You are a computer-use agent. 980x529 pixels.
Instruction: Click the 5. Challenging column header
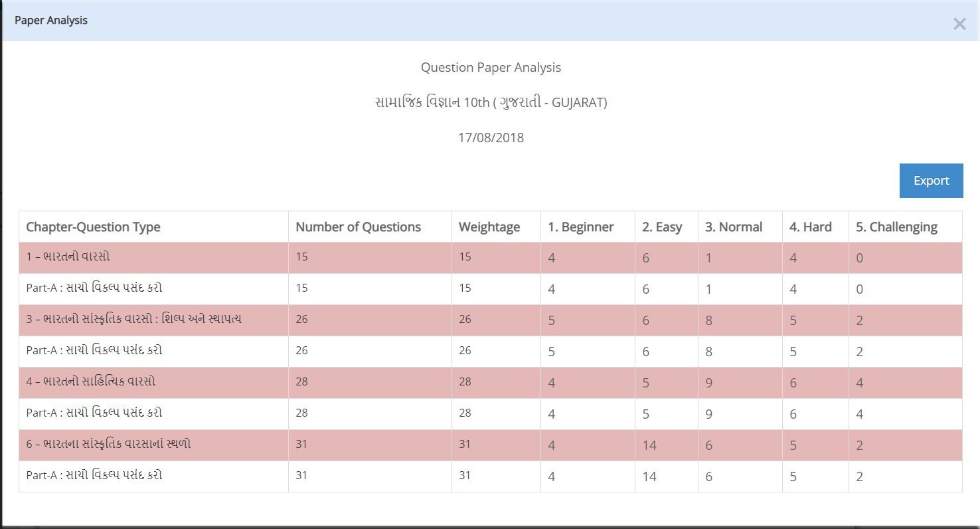[896, 227]
